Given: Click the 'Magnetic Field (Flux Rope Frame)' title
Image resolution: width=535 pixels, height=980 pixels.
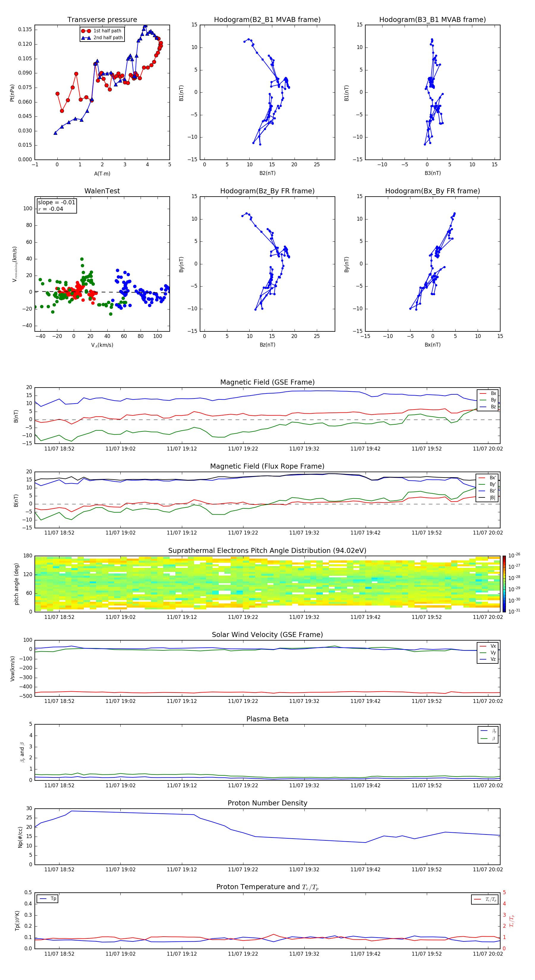Looking at the screenshot, I should 267,466.
